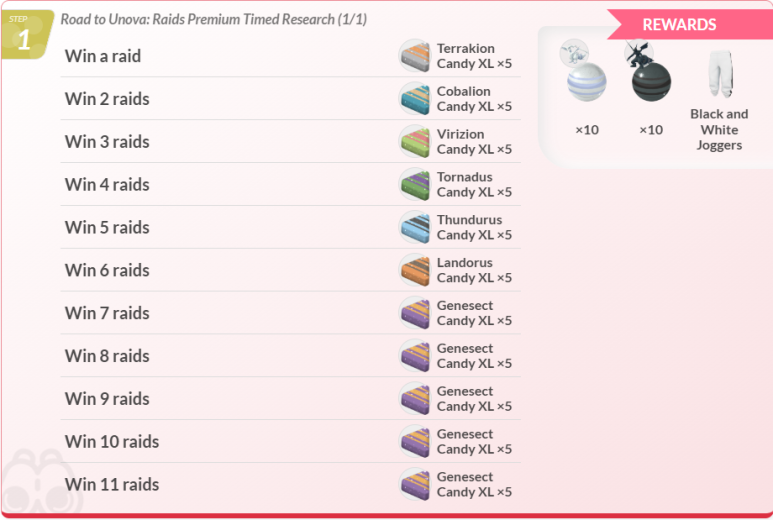
Task: Click Genesect Candy icon in Win 9 raids row
Action: 415,399
